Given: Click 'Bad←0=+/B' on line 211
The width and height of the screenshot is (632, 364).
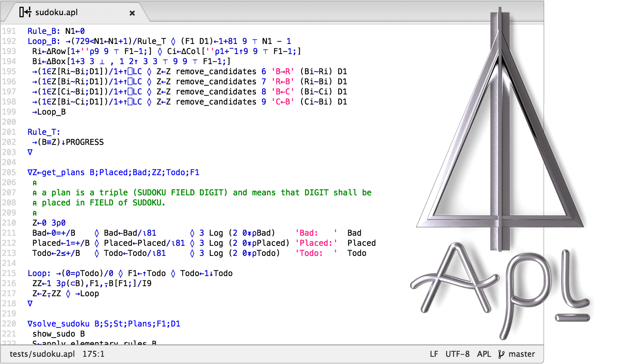Looking at the screenshot, I should click(x=54, y=233).
